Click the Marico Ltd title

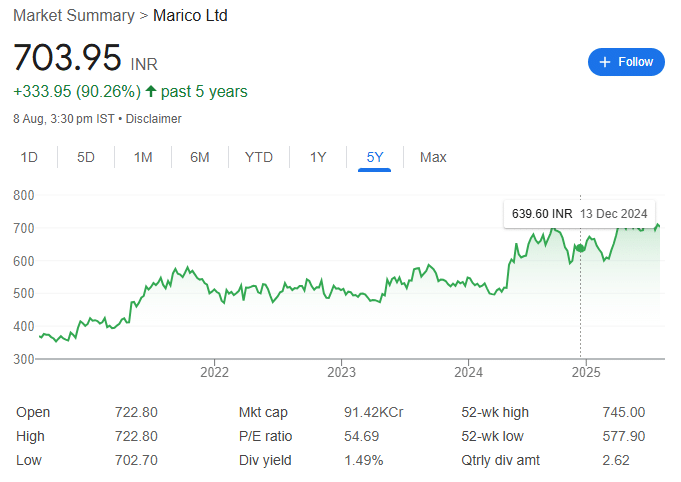point(190,16)
